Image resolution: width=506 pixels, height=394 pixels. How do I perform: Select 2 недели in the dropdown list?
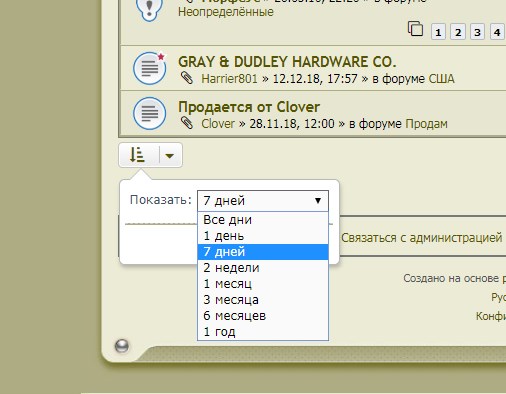pos(263,268)
